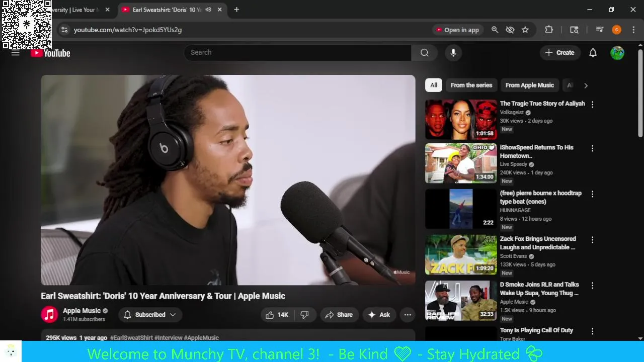
Task: Click the crossed-eye tracking protection icon
Action: click(x=510, y=30)
